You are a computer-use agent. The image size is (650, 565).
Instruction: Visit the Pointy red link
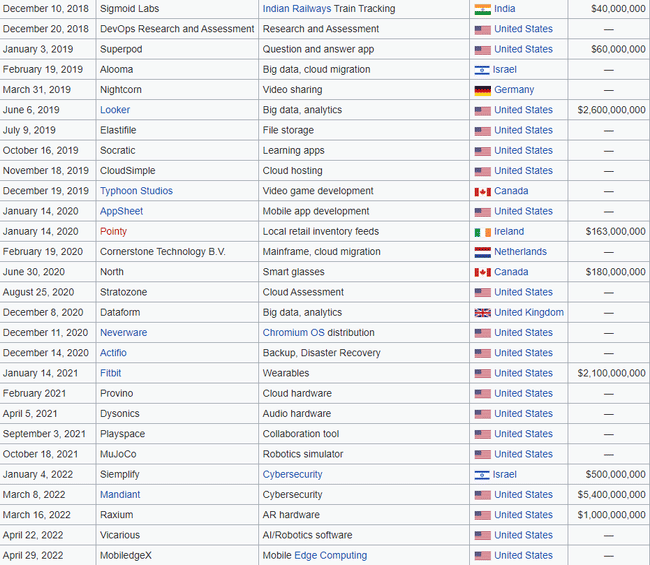click(x=113, y=232)
